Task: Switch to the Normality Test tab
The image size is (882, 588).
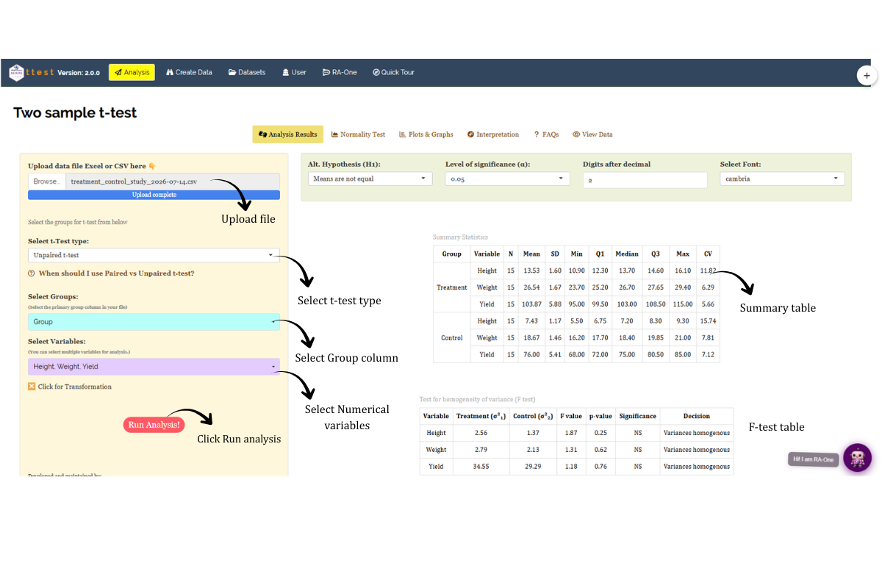Action: click(358, 135)
